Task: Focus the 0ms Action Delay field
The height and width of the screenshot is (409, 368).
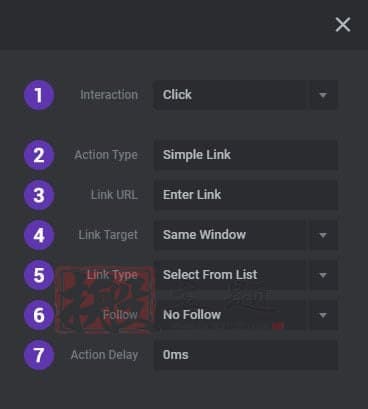Action: click(x=246, y=355)
